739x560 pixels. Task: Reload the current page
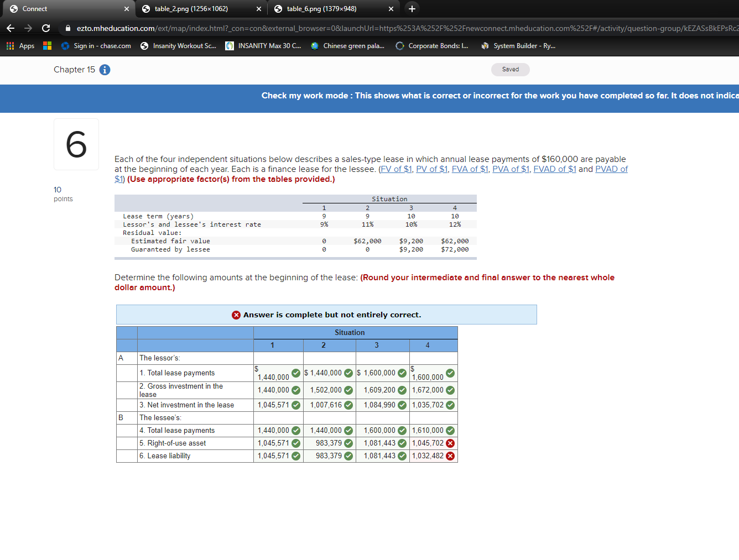(46, 28)
